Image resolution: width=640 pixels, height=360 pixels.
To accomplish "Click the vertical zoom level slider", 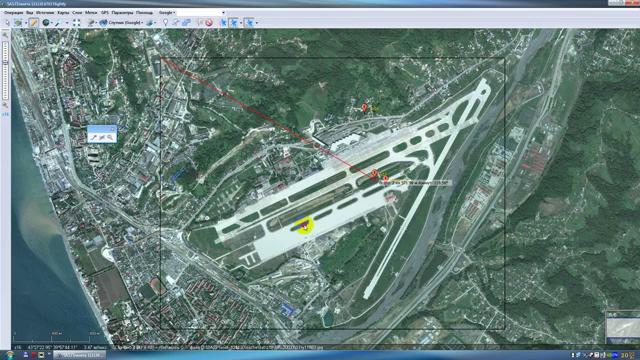I will pos(5,70).
